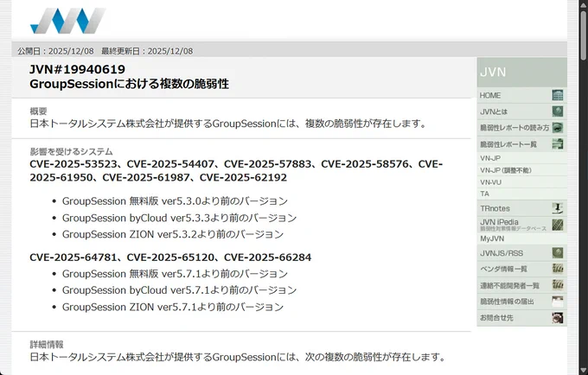Click the icon beside 脆弱性レポート一覧

[558, 143]
